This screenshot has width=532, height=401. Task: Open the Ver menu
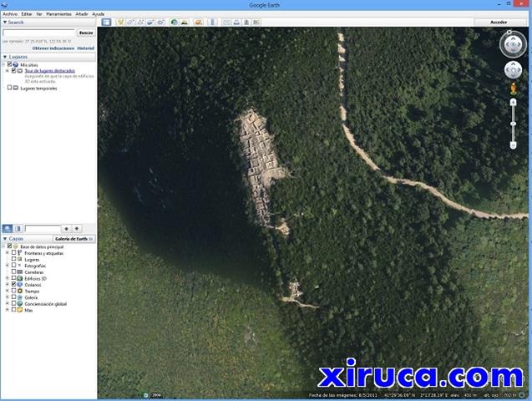click(x=39, y=14)
